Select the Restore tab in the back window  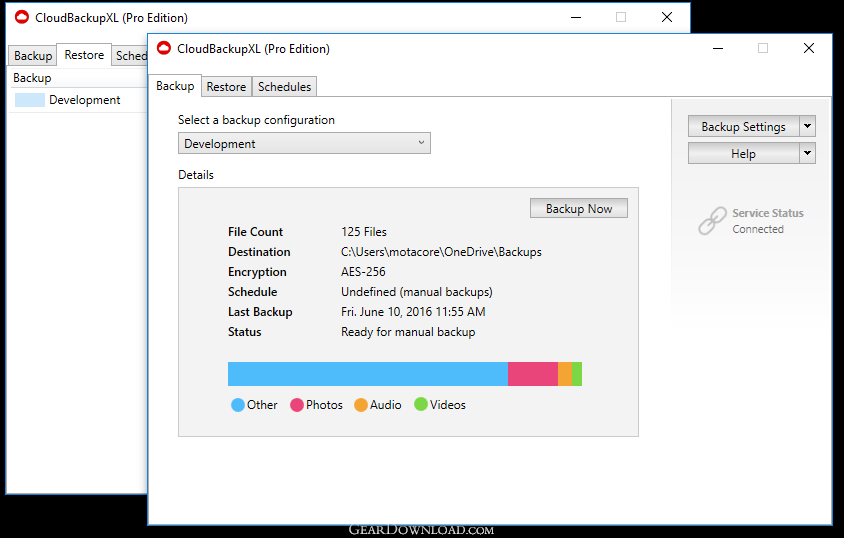click(84, 55)
